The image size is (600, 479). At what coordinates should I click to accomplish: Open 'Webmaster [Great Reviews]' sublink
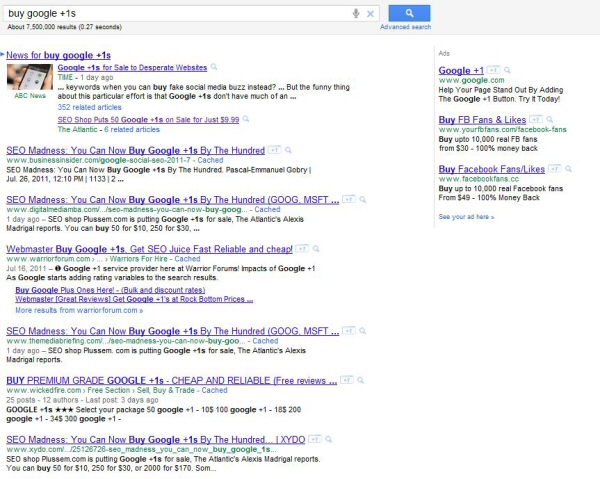click(134, 299)
